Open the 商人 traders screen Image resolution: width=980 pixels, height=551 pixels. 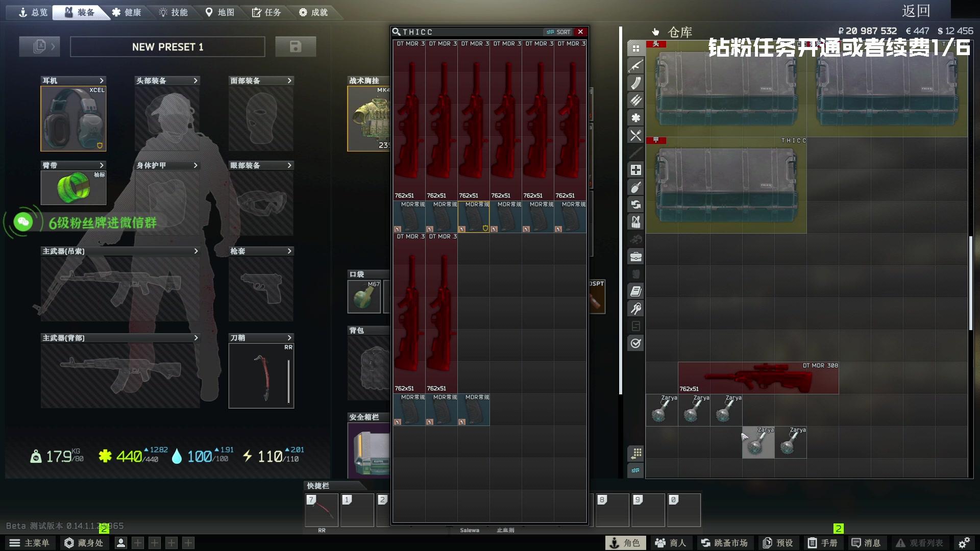671,543
